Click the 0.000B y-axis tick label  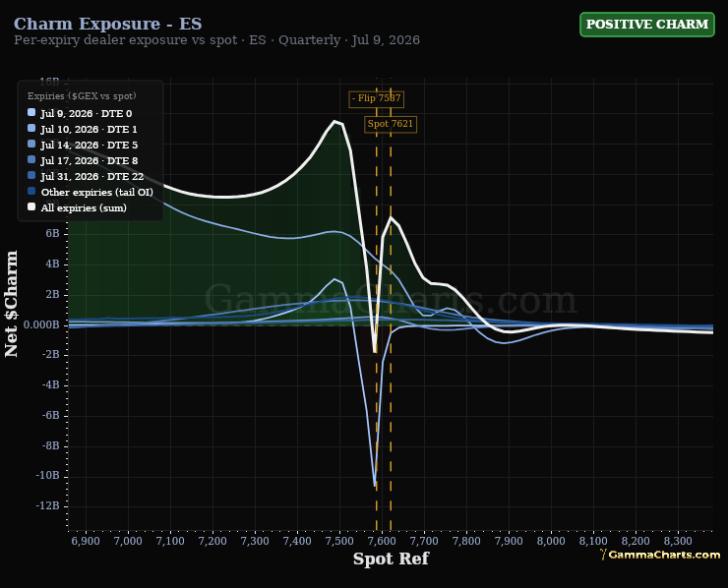click(41, 324)
